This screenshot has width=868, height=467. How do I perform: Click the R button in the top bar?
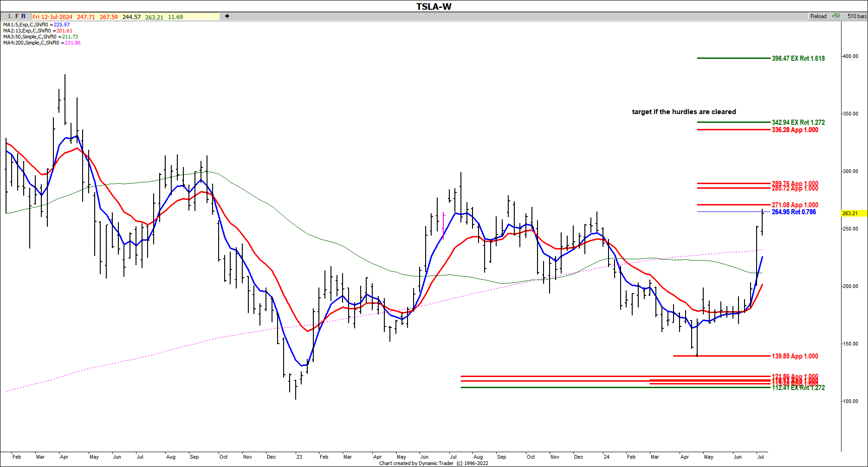click(x=24, y=16)
